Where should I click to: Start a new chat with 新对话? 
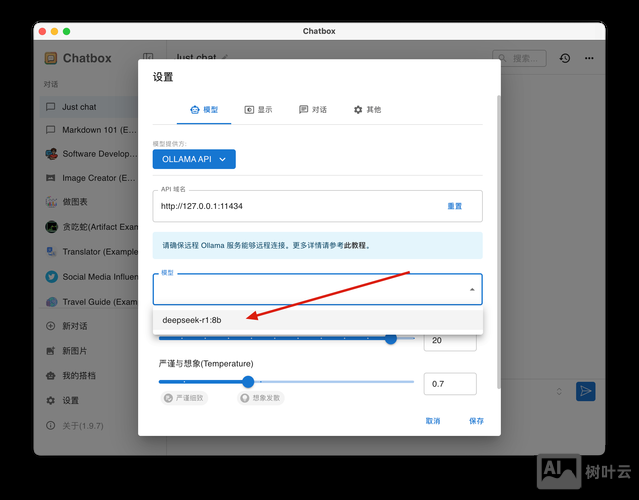(74, 326)
